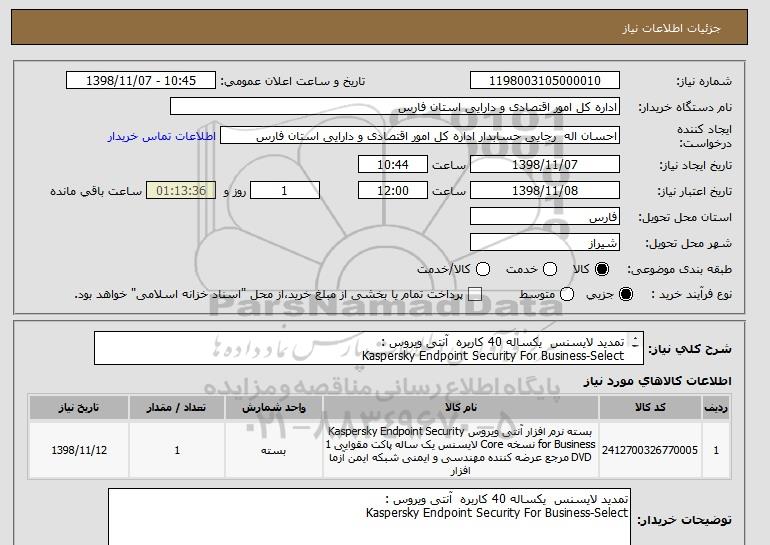Image resolution: width=770 pixels, height=545 pixels.
Task: Click the creation time field 10:44
Action: click(x=393, y=164)
